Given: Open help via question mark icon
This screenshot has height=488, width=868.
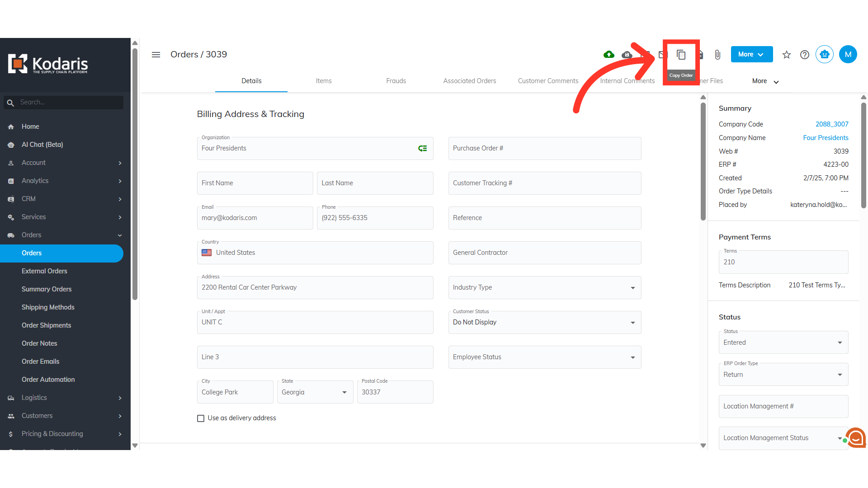Looking at the screenshot, I should point(805,55).
